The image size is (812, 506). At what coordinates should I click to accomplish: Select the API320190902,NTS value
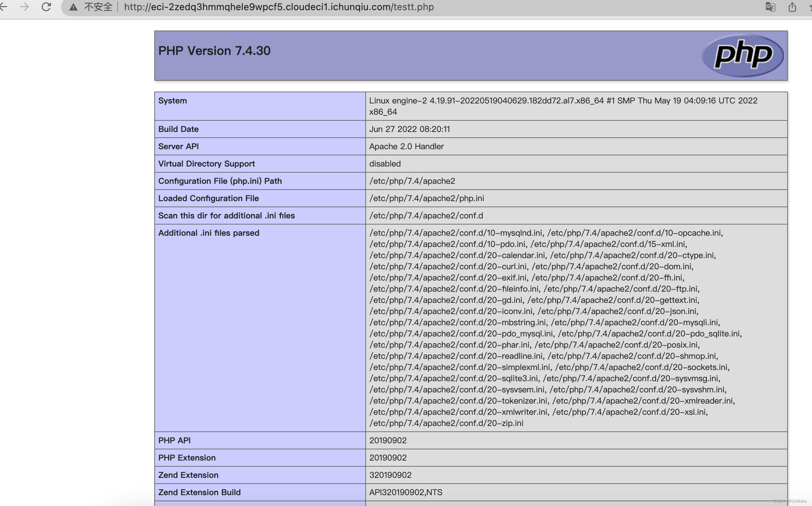pos(406,492)
